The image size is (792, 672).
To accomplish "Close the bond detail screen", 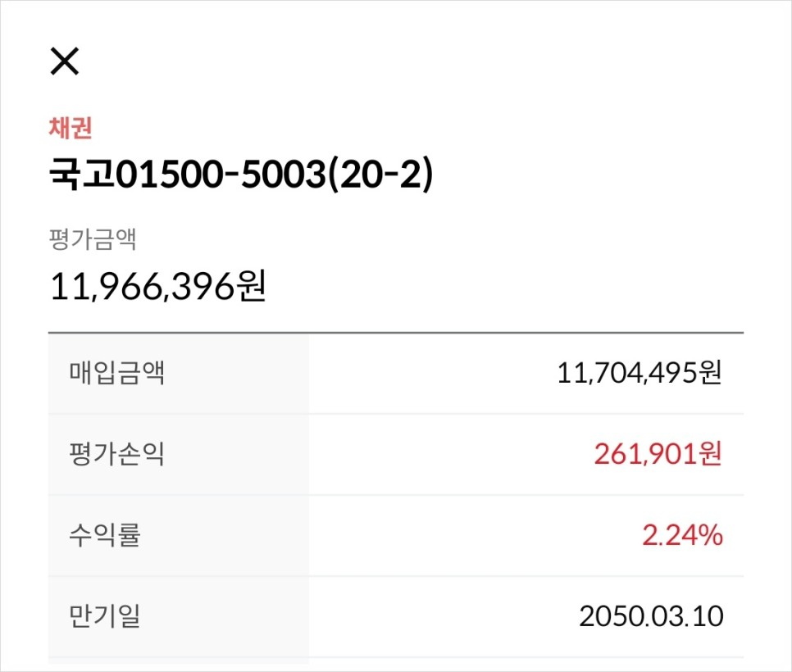I will click(x=65, y=61).
